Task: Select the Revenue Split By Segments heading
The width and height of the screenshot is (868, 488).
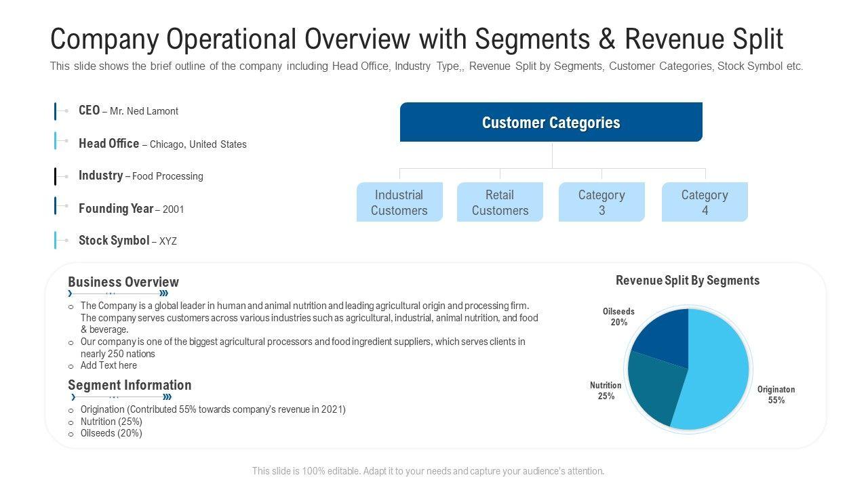Action: click(x=688, y=281)
